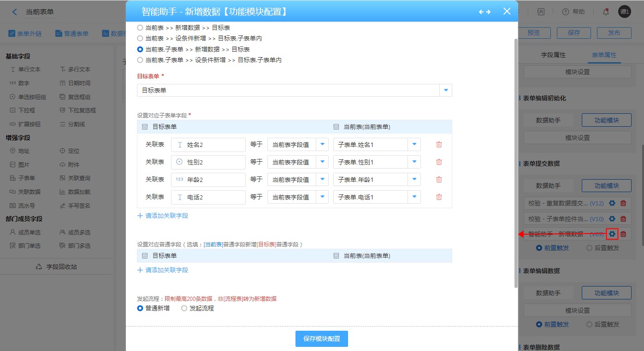Delete the 校验-重复数据提交 module
Image resolution: width=644 pixels, height=351 pixels.
tap(623, 203)
